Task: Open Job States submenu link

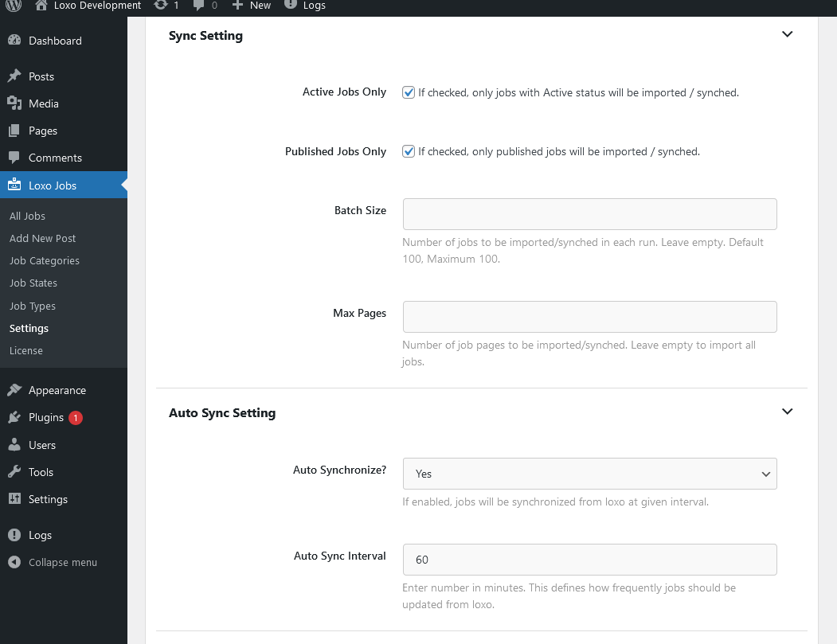Action: pyautogui.click(x=33, y=283)
